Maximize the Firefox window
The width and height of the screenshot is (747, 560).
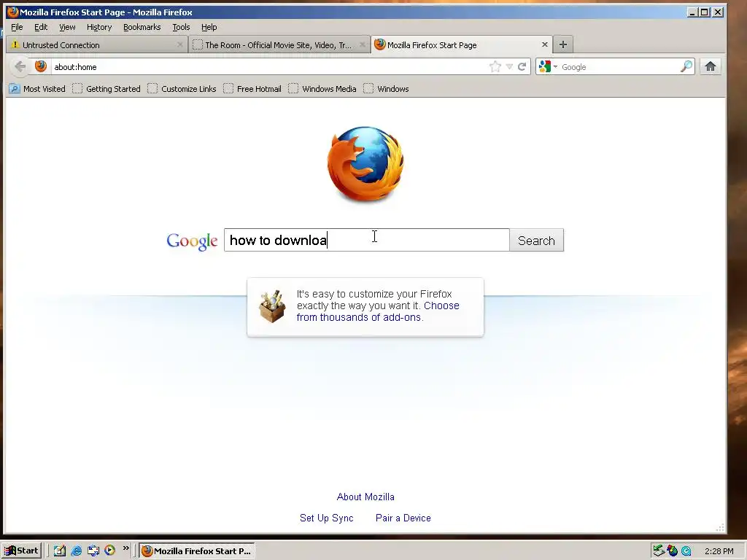coord(705,12)
